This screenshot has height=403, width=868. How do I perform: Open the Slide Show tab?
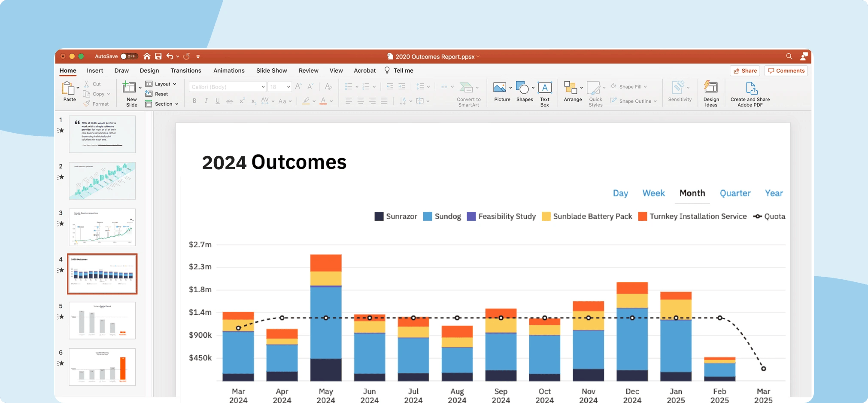(x=271, y=70)
